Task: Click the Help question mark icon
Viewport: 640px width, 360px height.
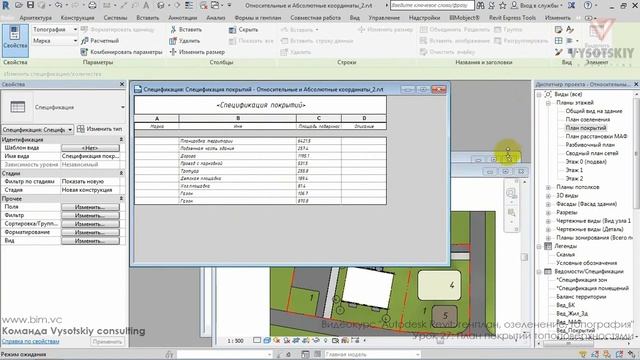Action: [x=588, y=5]
